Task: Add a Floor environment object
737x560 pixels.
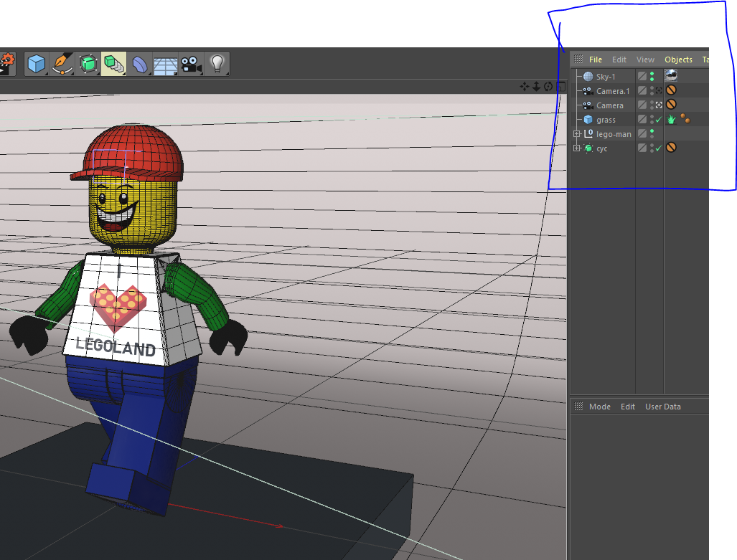Action: (x=165, y=65)
